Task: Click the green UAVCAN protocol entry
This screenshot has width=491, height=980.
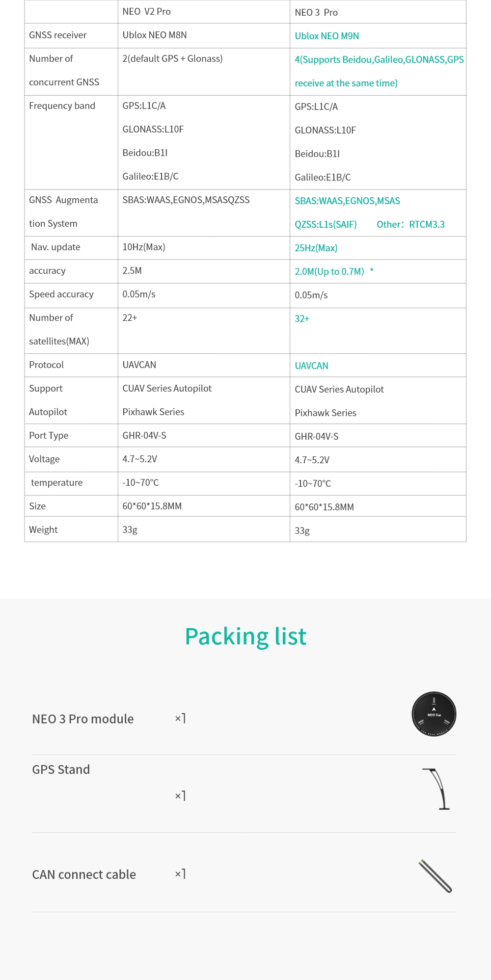Action: 311,366
